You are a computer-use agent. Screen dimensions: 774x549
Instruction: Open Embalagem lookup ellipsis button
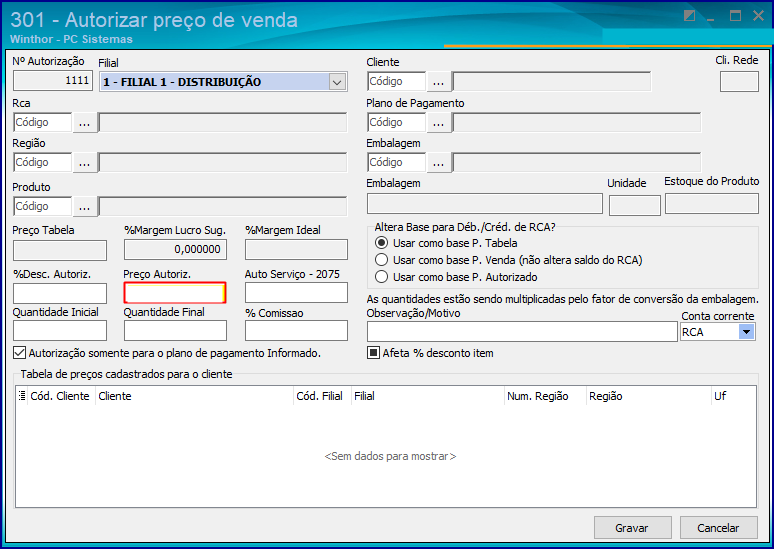point(438,162)
